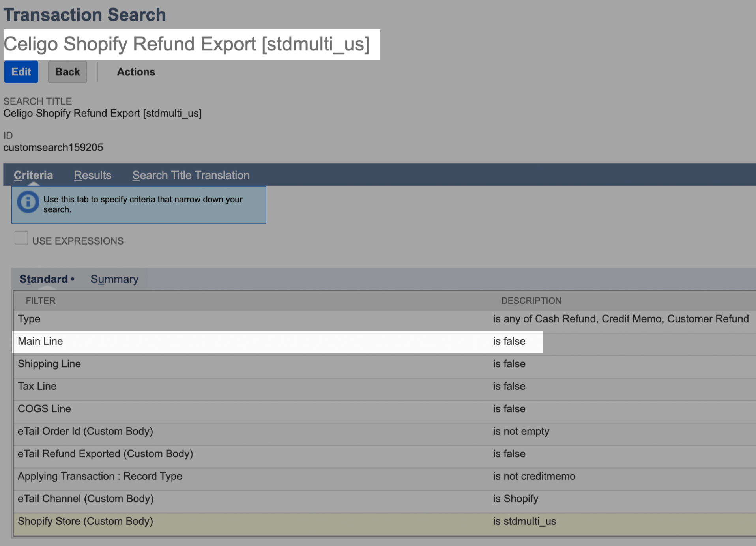This screenshot has height=546, width=756.
Task: Click the search ID customsearch159205
Action: pyautogui.click(x=53, y=148)
